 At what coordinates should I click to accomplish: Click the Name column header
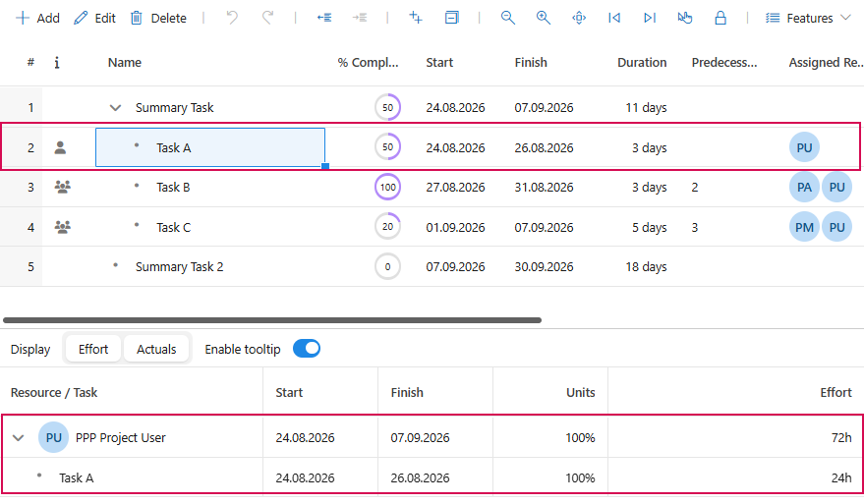[125, 63]
